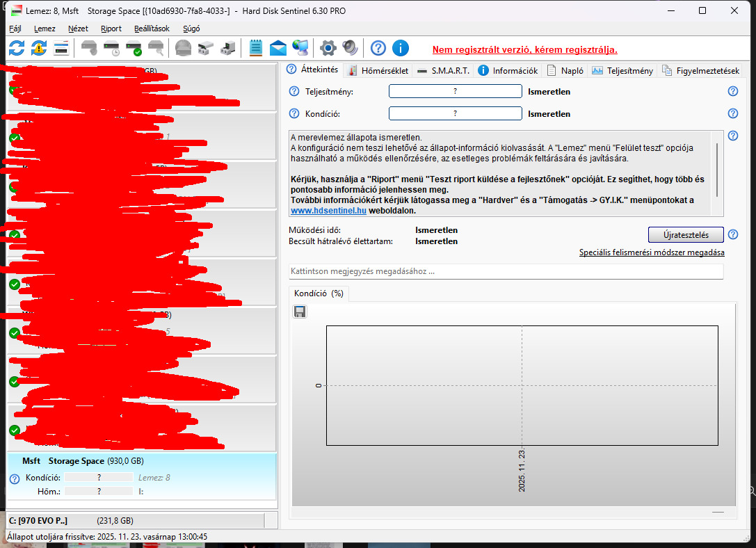Switch to the S.M.A.R.T. tab
This screenshot has width=756, height=548.
pos(443,70)
